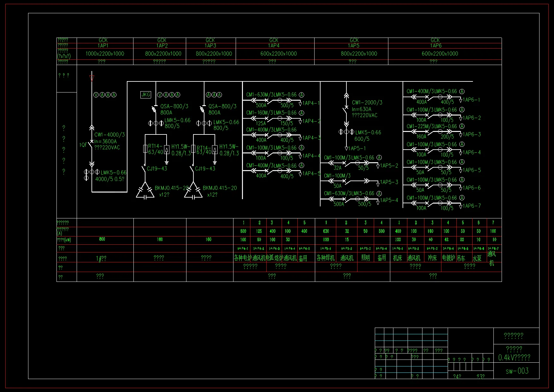The height and width of the screenshot is (392, 554).
Task: Click the 照明 load name cell
Action: [x=366, y=258]
